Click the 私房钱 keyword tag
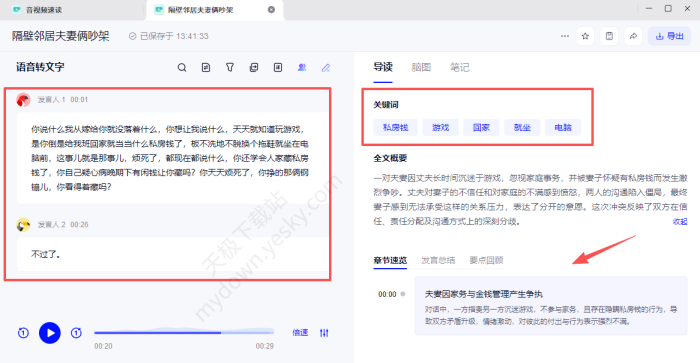700x363 pixels. pos(396,128)
